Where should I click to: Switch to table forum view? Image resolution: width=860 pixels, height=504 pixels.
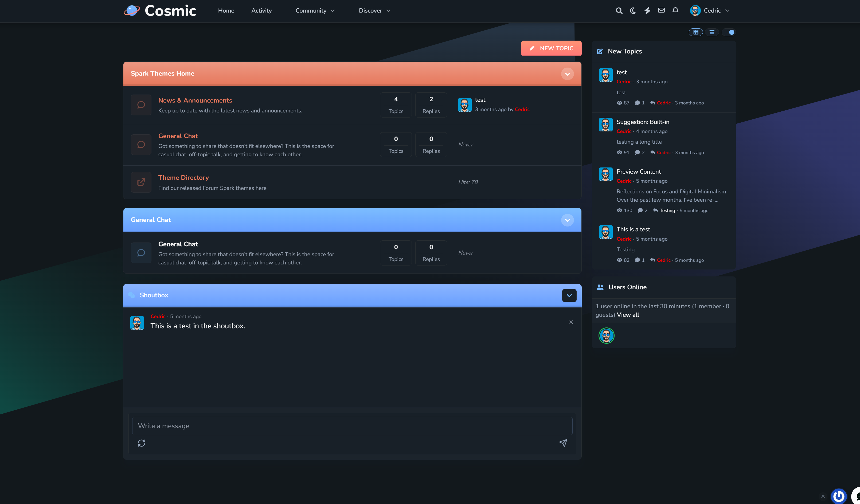pyautogui.click(x=695, y=32)
